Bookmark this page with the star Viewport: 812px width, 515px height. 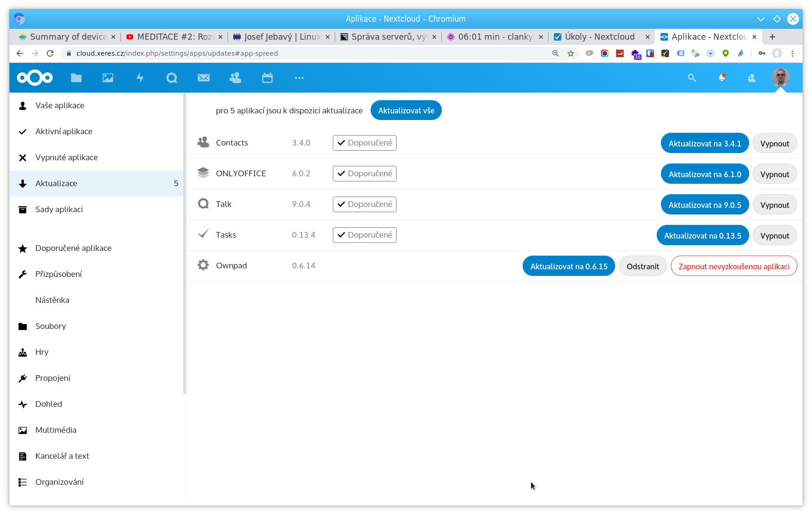coord(571,53)
